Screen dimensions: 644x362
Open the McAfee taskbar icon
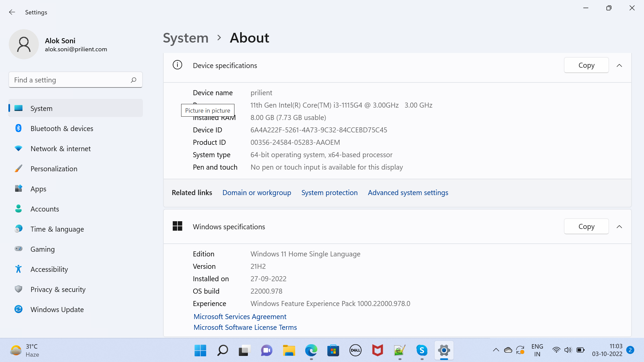pyautogui.click(x=377, y=350)
